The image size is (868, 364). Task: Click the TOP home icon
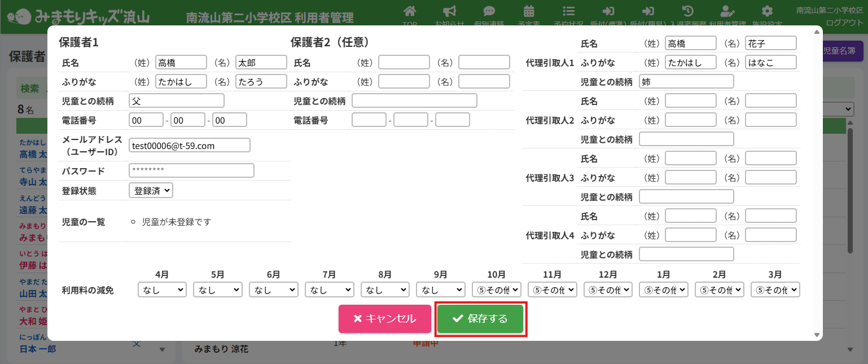pyautogui.click(x=410, y=12)
